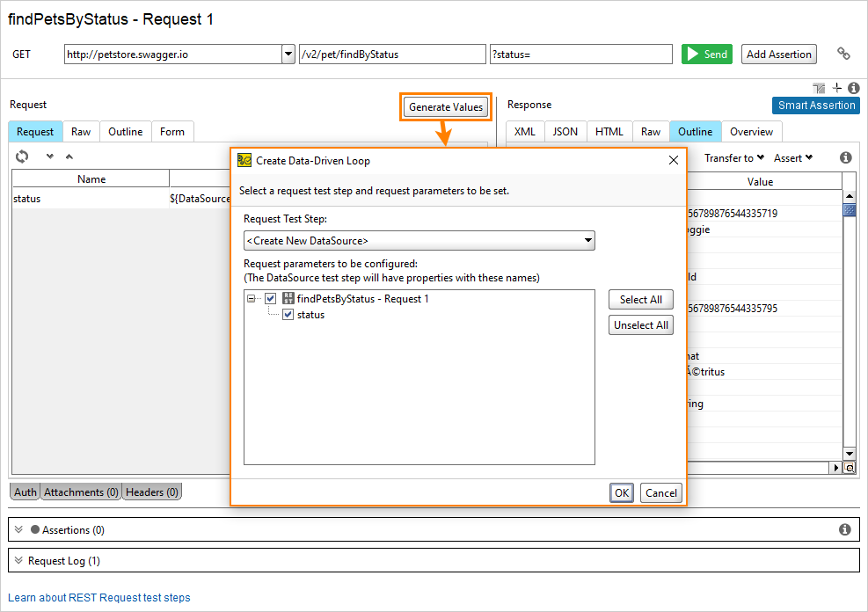Uncheck the status parameter checkbox

click(289, 314)
